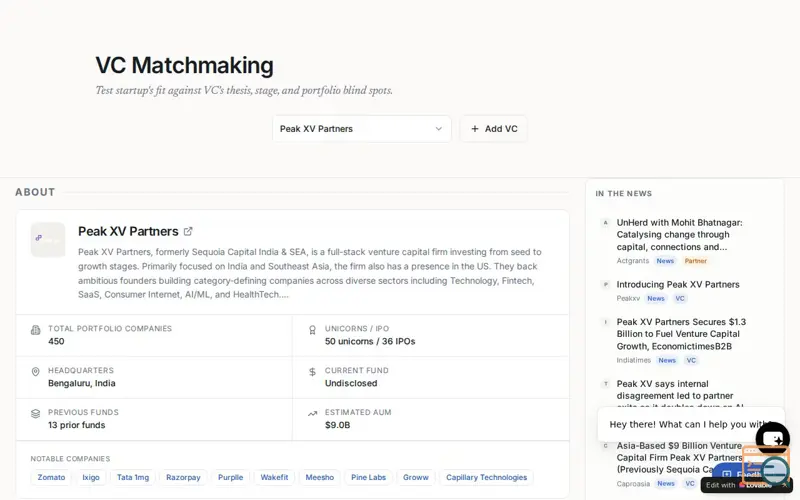This screenshot has height=500, width=800.
Task: Open the Asia-Based $9 Billion Venture article
Action: [x=679, y=458]
